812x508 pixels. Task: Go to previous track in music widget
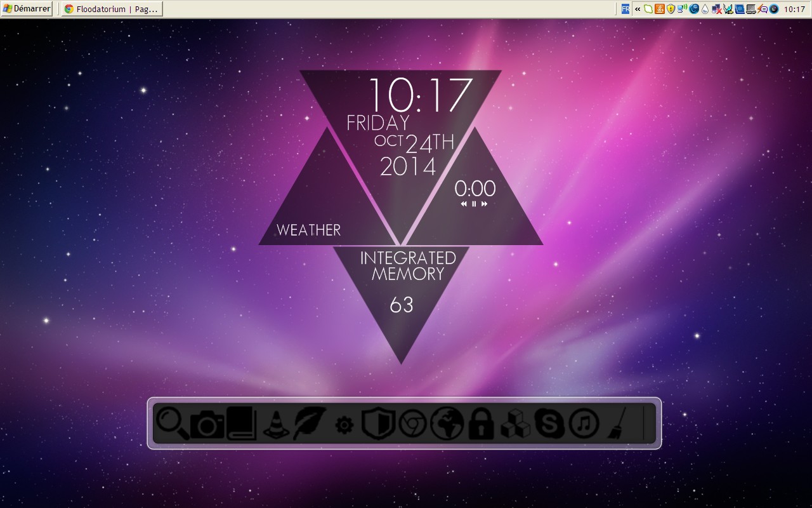pos(464,204)
